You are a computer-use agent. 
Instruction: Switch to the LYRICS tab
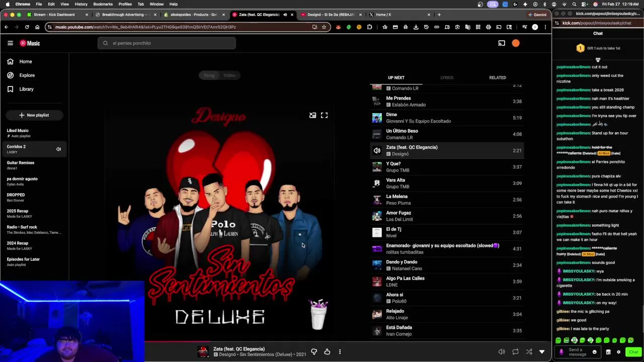click(x=447, y=77)
